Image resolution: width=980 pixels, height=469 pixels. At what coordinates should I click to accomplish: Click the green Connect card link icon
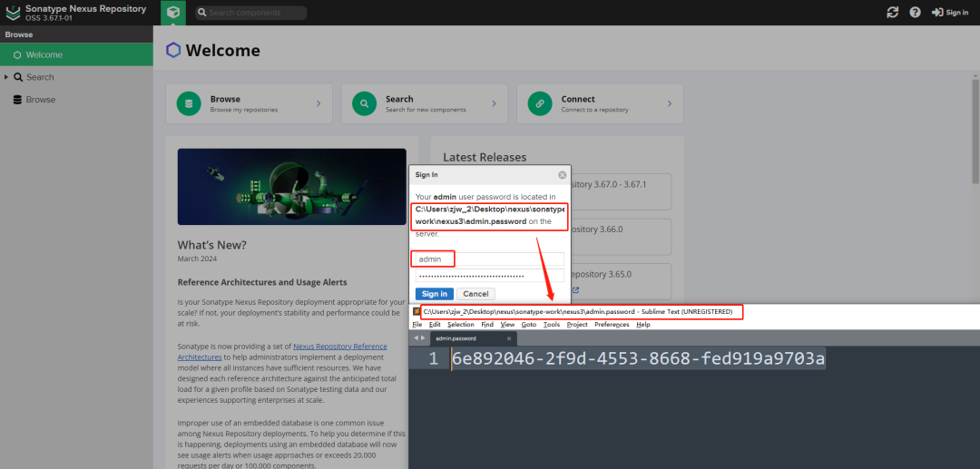(540, 103)
